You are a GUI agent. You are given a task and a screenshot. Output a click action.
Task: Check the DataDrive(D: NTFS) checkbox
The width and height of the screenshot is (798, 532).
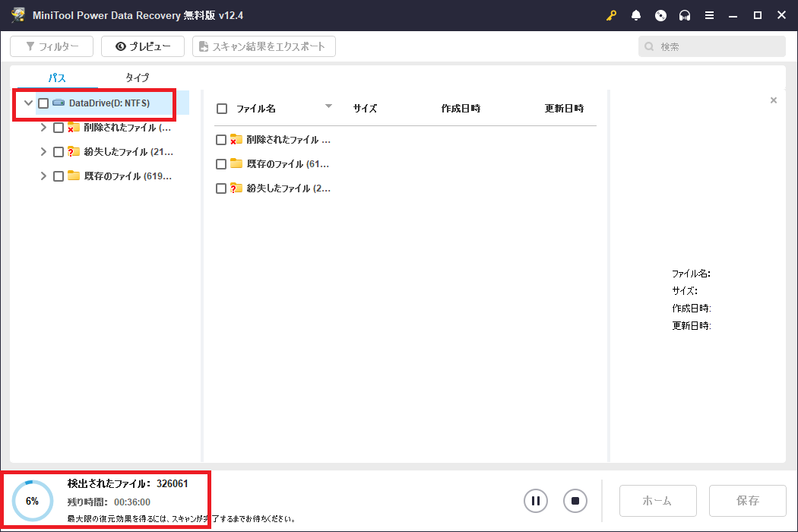coord(43,103)
